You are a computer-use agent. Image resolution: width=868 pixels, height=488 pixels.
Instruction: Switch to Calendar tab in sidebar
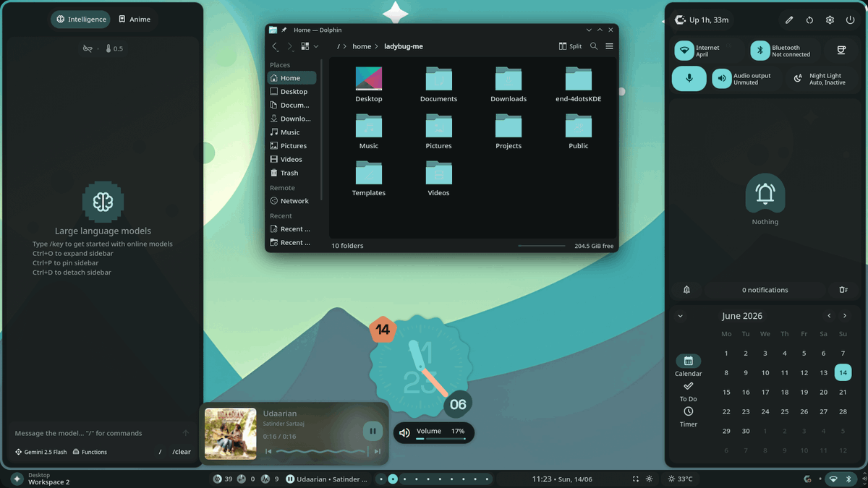pos(688,365)
